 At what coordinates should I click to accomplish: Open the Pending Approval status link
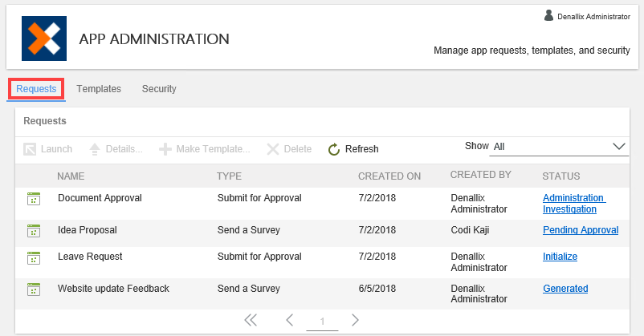[581, 230]
